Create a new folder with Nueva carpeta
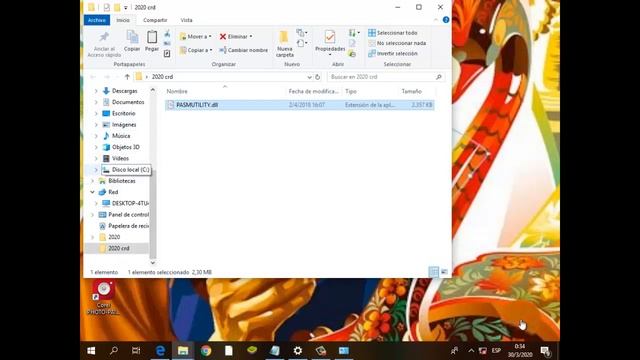The width and height of the screenshot is (640, 360). tap(284, 44)
